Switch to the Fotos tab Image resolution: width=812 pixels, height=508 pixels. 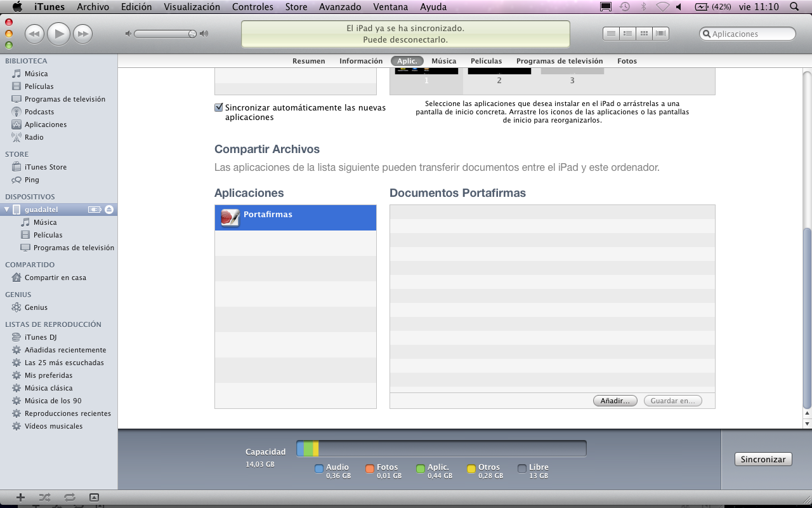click(x=627, y=61)
